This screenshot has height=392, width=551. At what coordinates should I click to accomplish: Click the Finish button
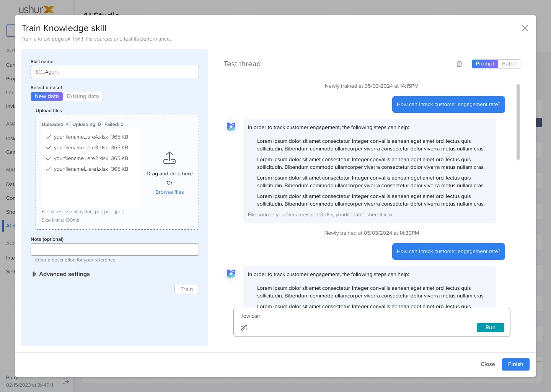coord(516,364)
